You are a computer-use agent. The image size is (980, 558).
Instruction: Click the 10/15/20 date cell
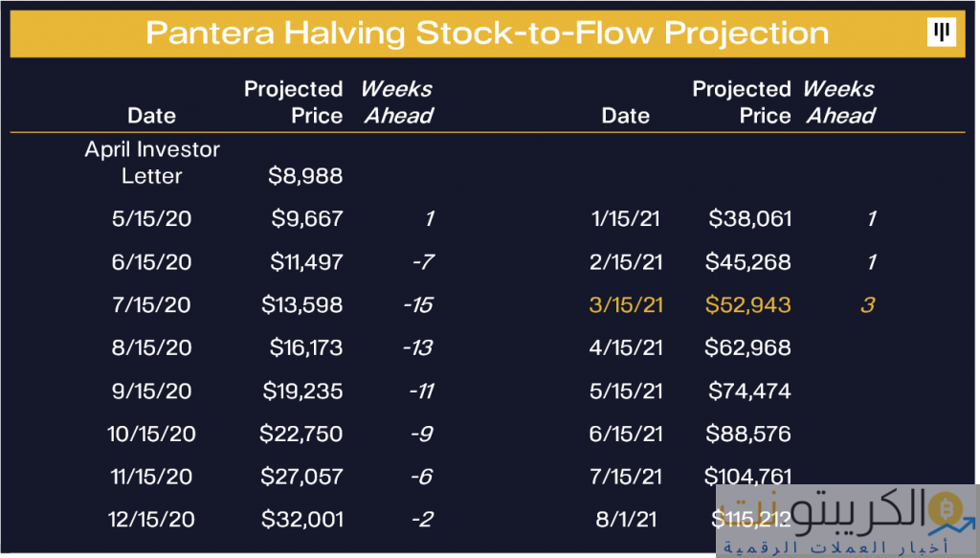click(x=152, y=434)
